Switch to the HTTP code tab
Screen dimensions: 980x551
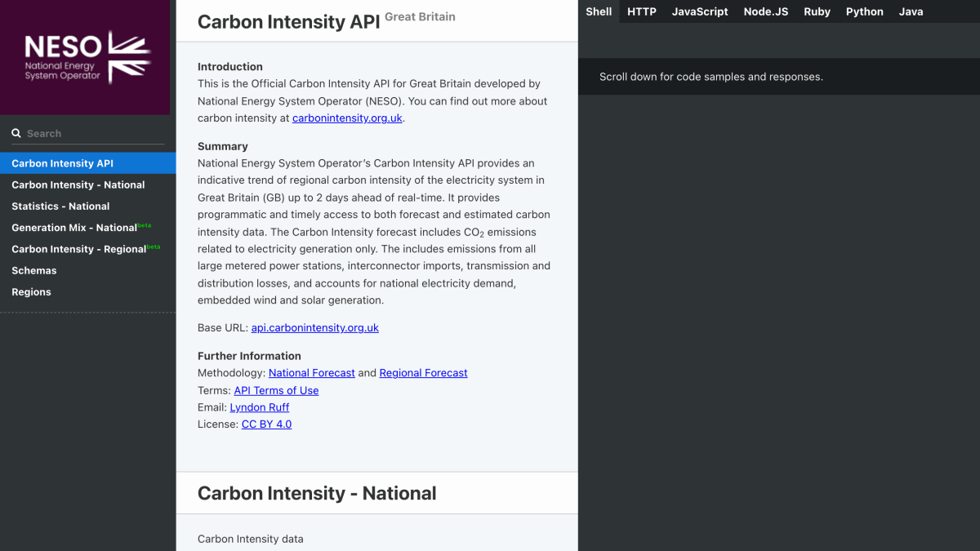point(642,11)
